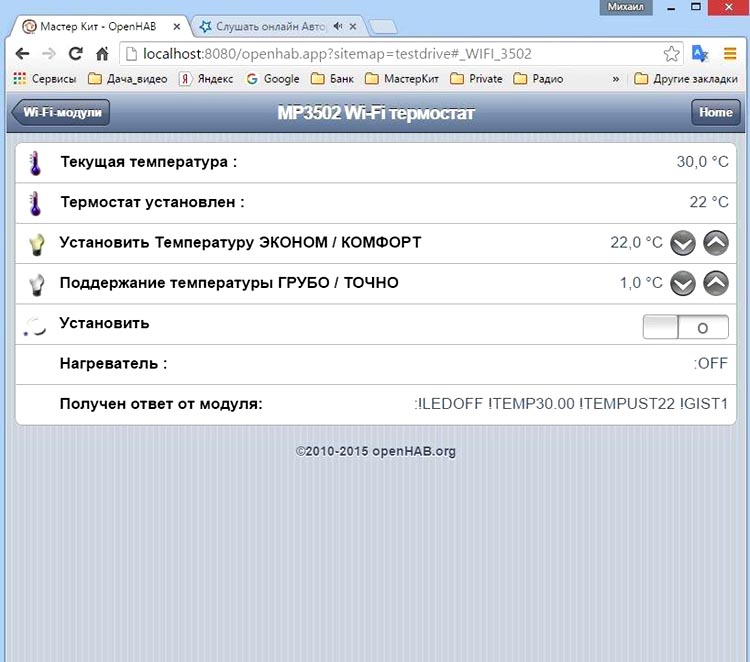Open Сервисы apps grid icon
The image size is (750, 662).
(x=20, y=78)
